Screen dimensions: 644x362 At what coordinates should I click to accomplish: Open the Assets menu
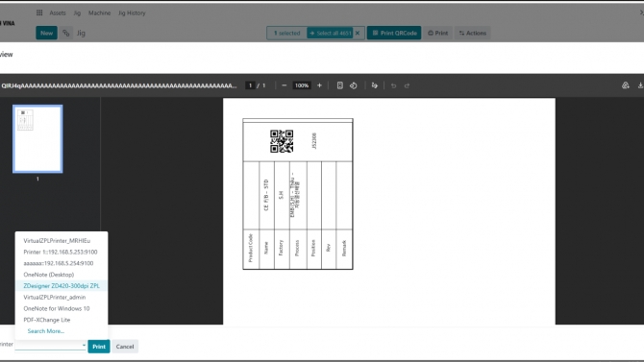[58, 12]
